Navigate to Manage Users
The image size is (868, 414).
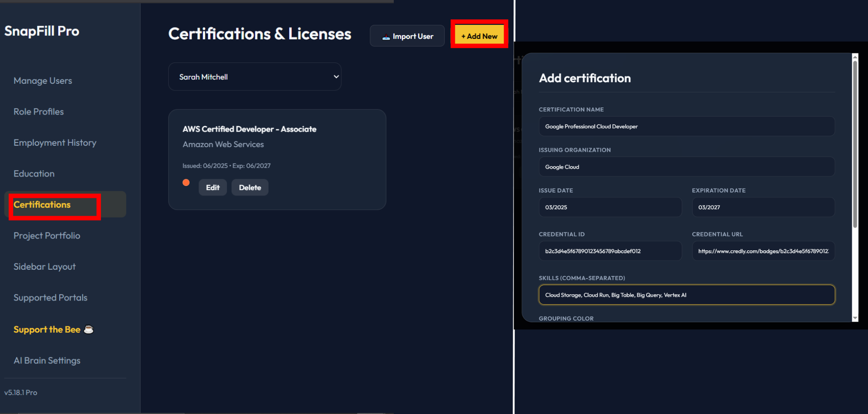pyautogui.click(x=42, y=81)
